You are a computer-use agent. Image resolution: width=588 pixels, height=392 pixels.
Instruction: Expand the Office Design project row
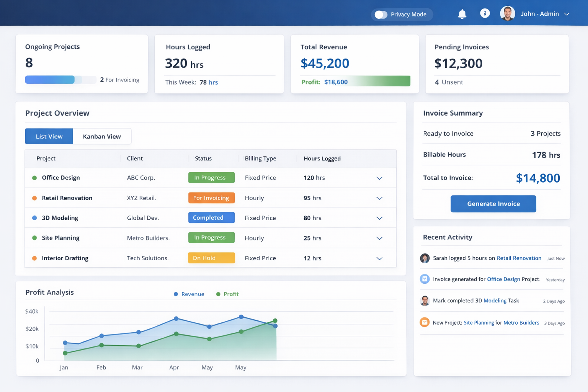coord(379,178)
